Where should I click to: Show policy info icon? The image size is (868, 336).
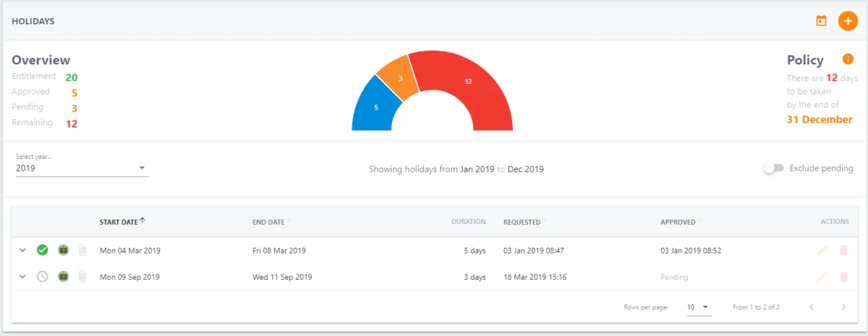click(848, 59)
